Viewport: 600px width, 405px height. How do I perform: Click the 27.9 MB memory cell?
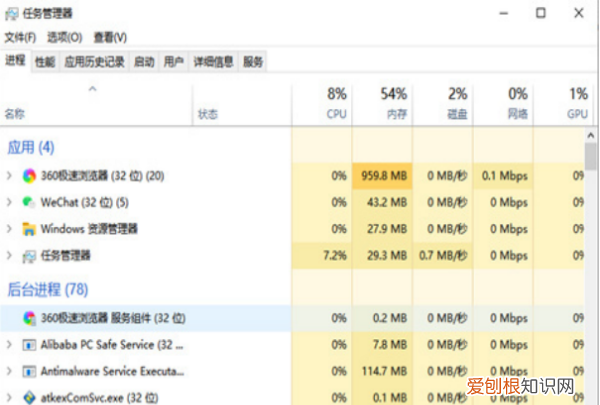[x=382, y=229]
